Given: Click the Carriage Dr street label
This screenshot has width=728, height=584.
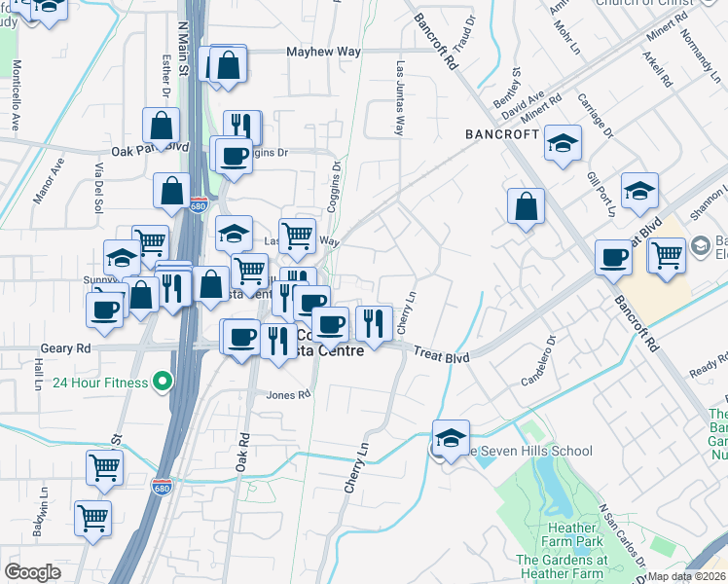Looking at the screenshot, I should [x=596, y=116].
